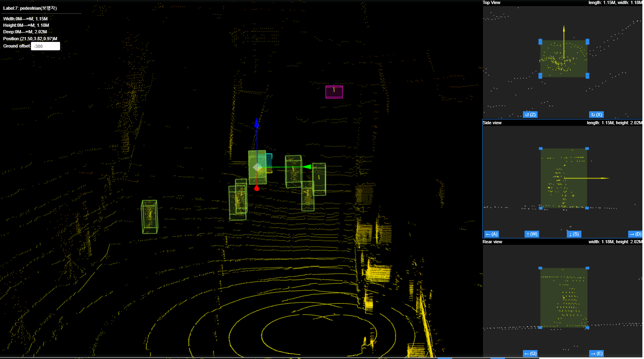Click the Side view panel title
Viewport: 644px width, 359px height.
coord(492,123)
